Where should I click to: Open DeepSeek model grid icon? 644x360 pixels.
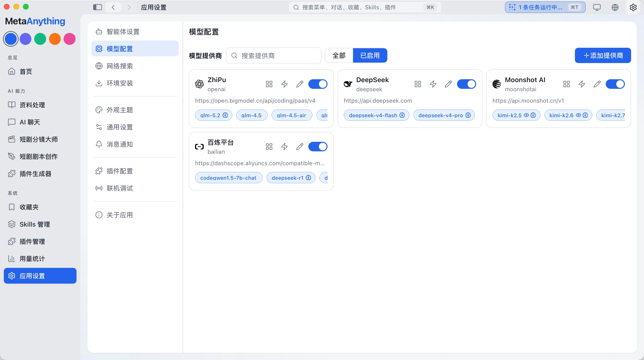tap(418, 84)
